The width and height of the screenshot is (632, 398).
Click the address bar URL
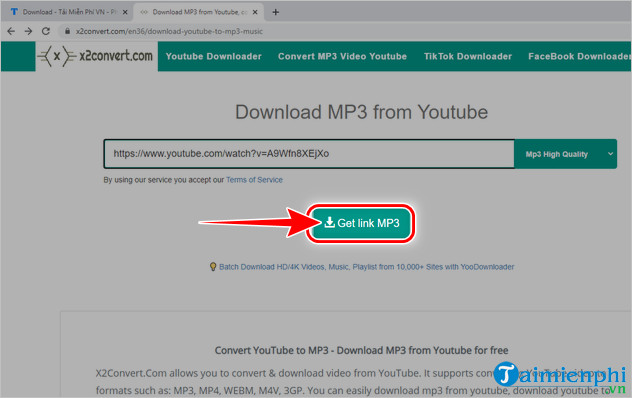[x=169, y=31]
